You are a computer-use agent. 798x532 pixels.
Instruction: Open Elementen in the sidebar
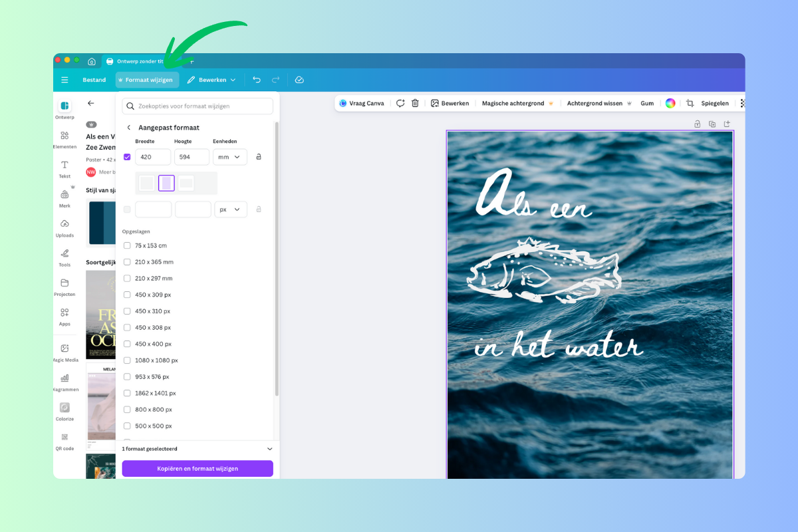(x=65, y=139)
